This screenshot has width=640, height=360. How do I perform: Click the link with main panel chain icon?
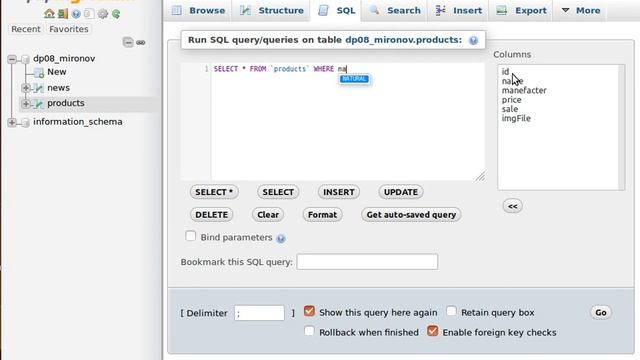141,42
